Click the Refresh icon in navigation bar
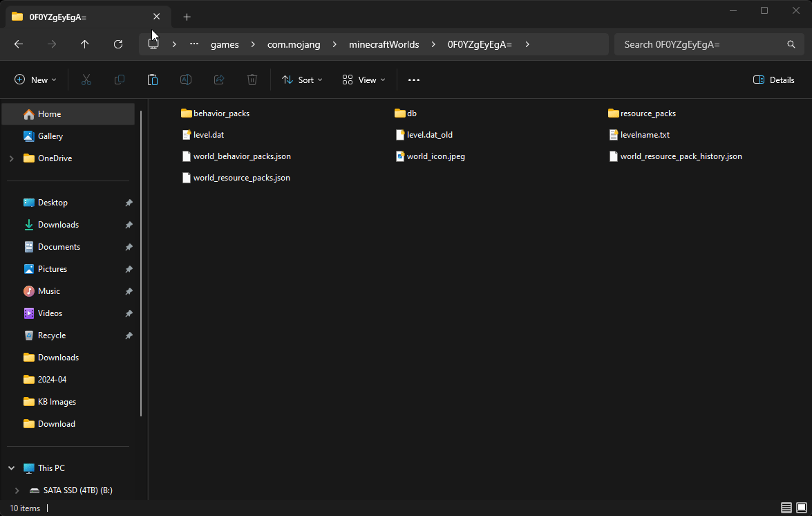The height and width of the screenshot is (516, 812). click(118, 44)
